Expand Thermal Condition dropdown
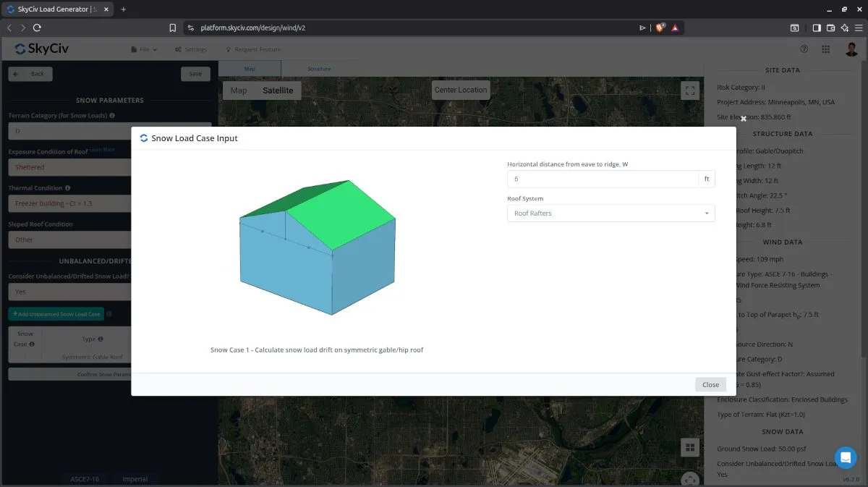 (70, 203)
